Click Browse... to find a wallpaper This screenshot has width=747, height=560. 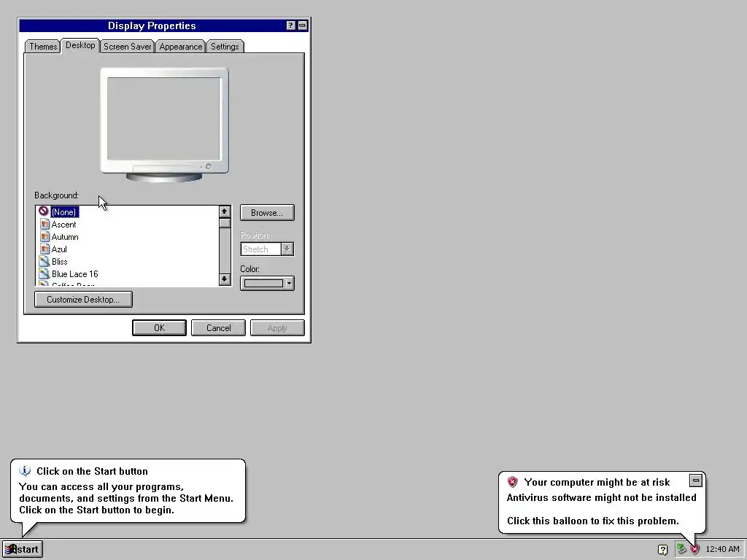click(267, 213)
